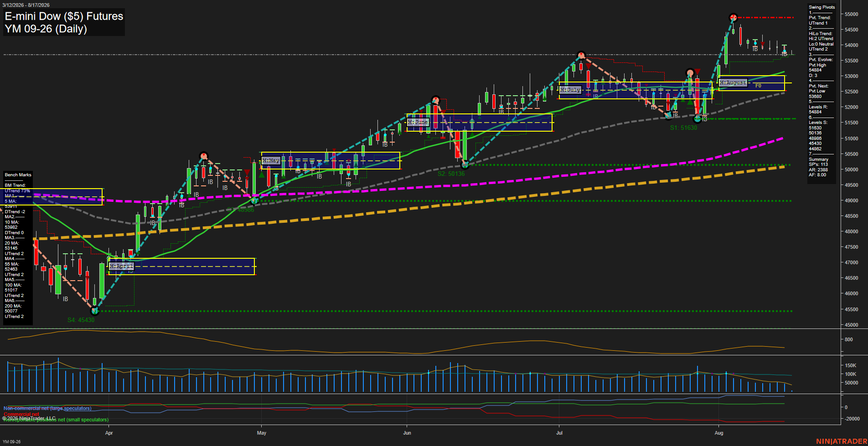Click the F0 label inside the August box
Screen dimensions: 868x446
(758, 86)
